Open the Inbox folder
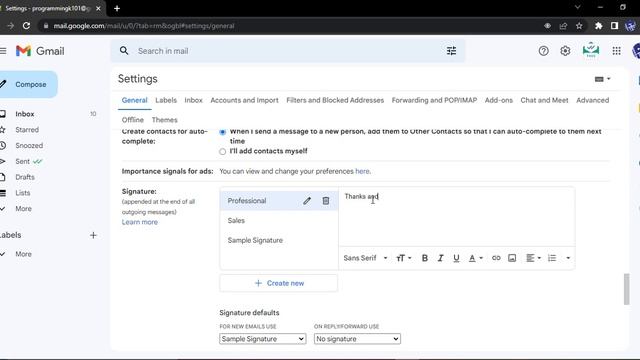Viewport: 640px width, 360px height. pos(24,114)
